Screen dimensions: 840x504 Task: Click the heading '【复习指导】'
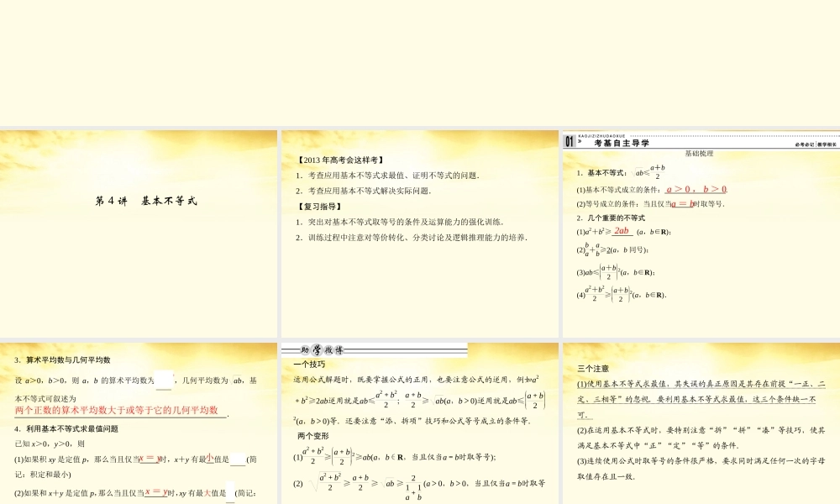click(320, 207)
